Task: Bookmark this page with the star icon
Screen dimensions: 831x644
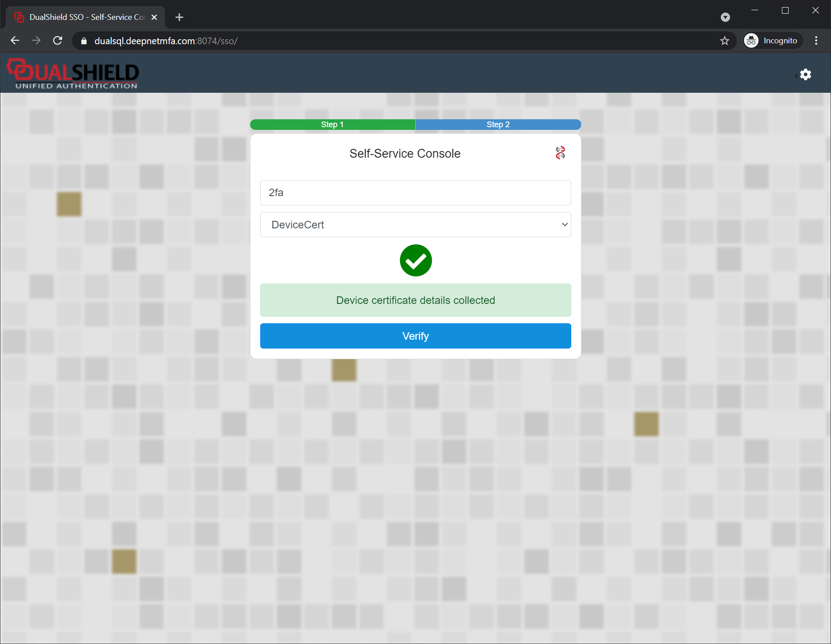Action: [725, 41]
